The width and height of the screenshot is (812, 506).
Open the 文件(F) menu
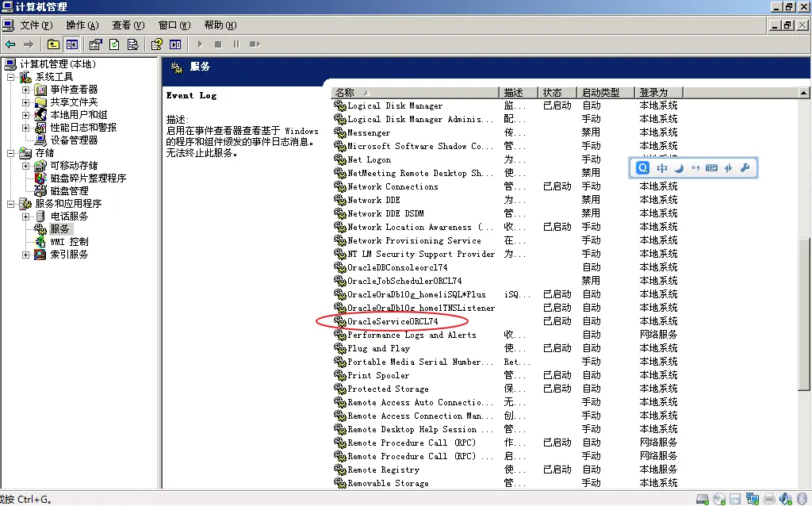click(x=36, y=25)
